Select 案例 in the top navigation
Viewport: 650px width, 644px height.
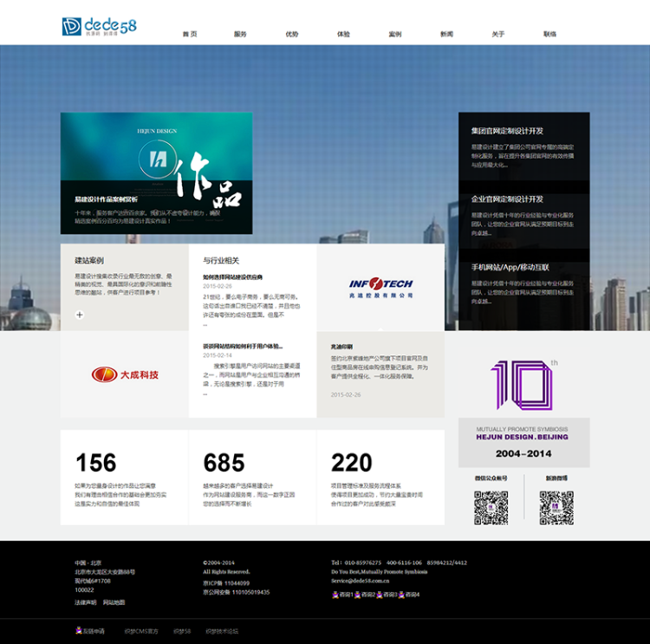pyautogui.click(x=395, y=34)
